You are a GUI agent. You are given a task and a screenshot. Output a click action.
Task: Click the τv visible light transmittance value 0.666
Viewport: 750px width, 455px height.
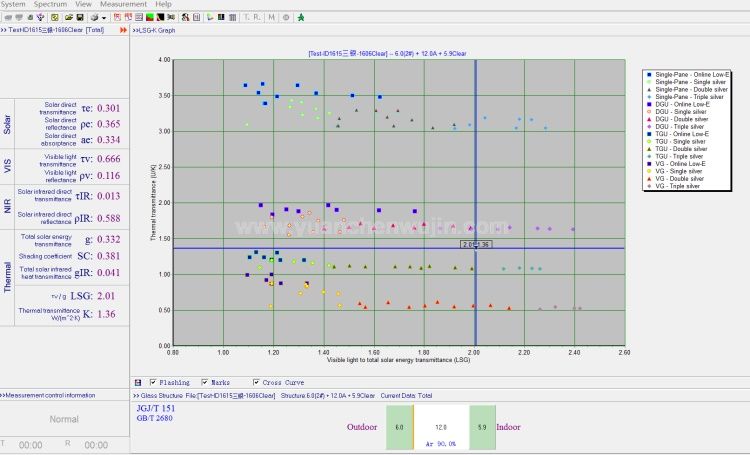109,159
